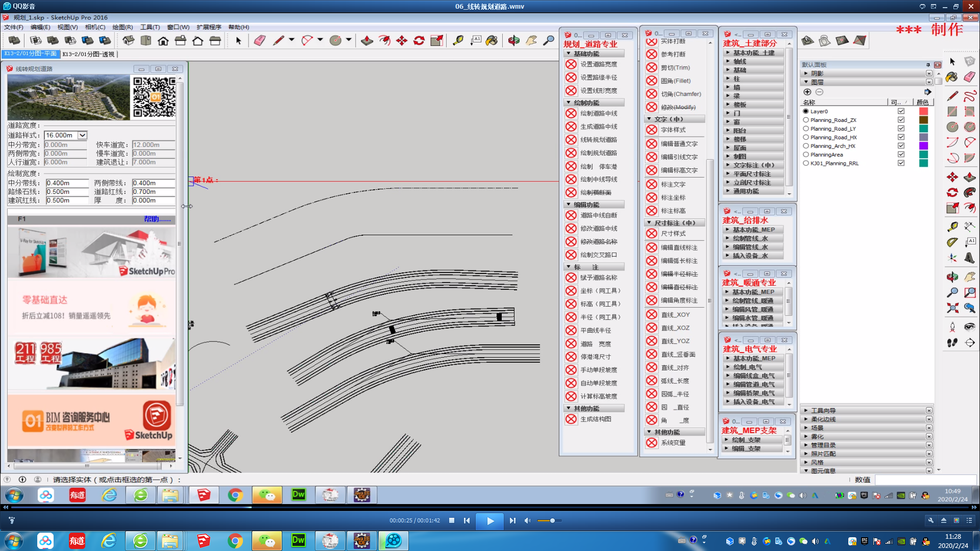Screen dimensions: 980x551
Task: Choose the Paint Bucket tool
Action: tap(492, 41)
